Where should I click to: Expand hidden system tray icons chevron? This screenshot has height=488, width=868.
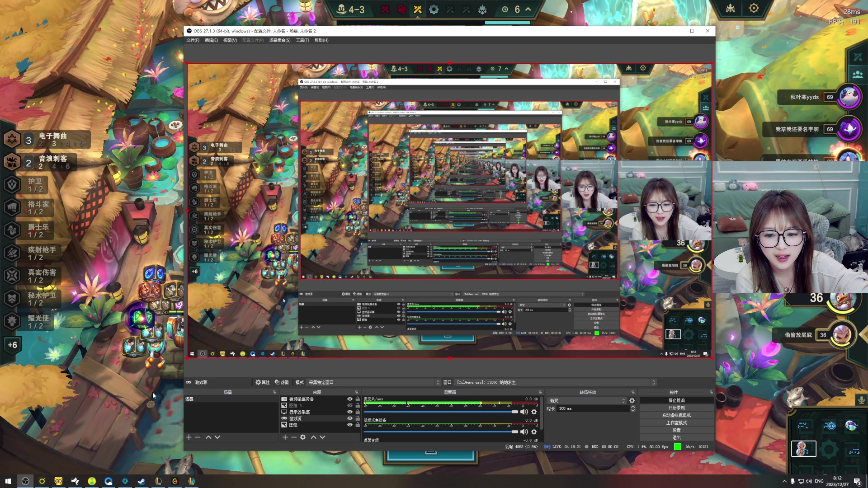784,481
